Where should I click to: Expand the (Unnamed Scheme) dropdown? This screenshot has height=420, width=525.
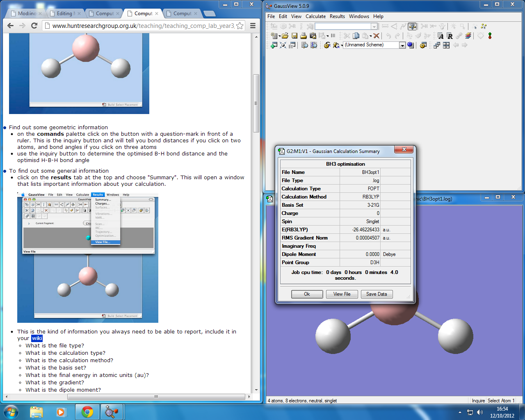tap(402, 45)
